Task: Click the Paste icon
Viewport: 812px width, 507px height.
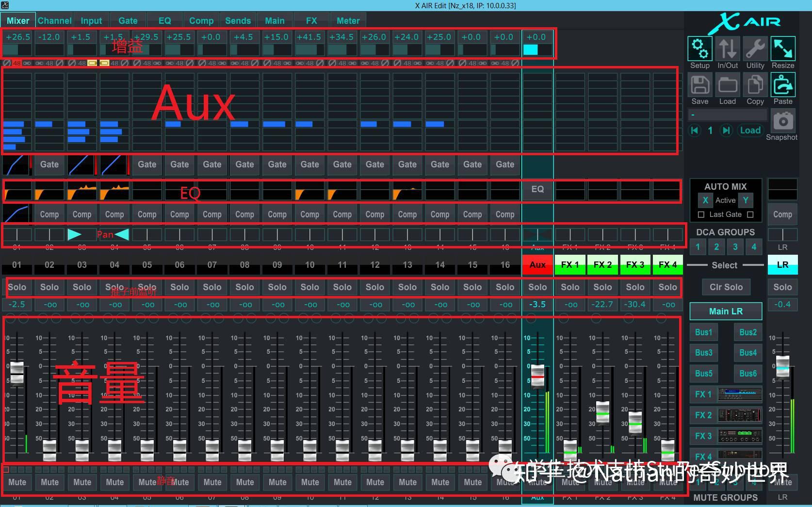Action: [x=783, y=85]
